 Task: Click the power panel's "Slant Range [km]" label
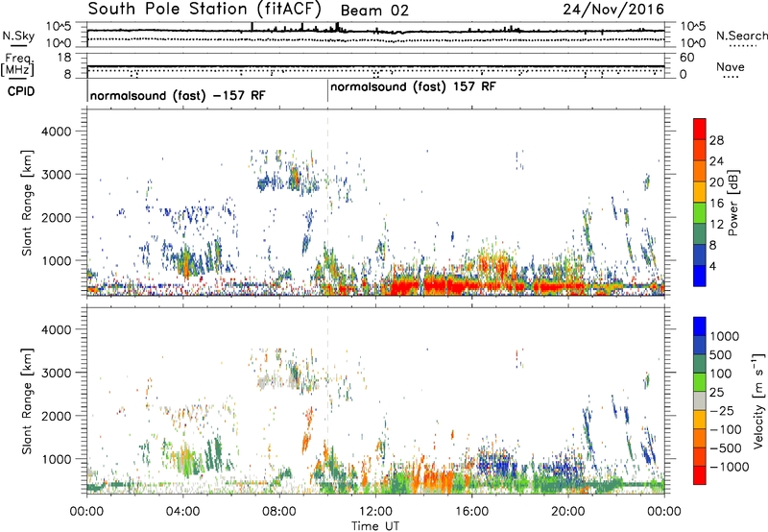(x=27, y=203)
